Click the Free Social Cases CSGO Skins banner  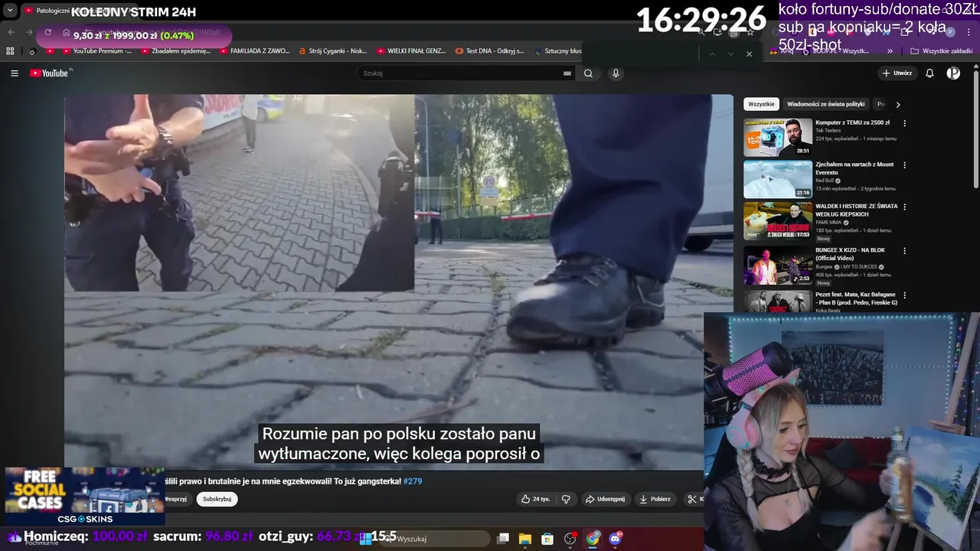[84, 497]
